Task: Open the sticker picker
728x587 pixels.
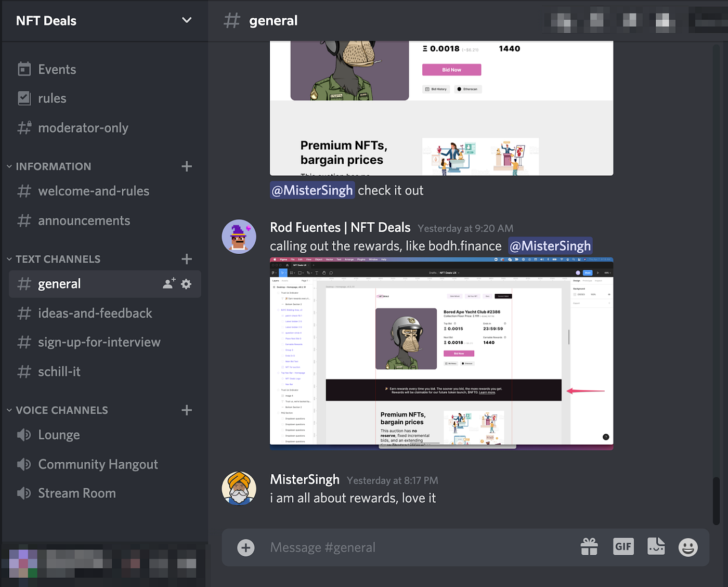Action: pyautogui.click(x=656, y=546)
